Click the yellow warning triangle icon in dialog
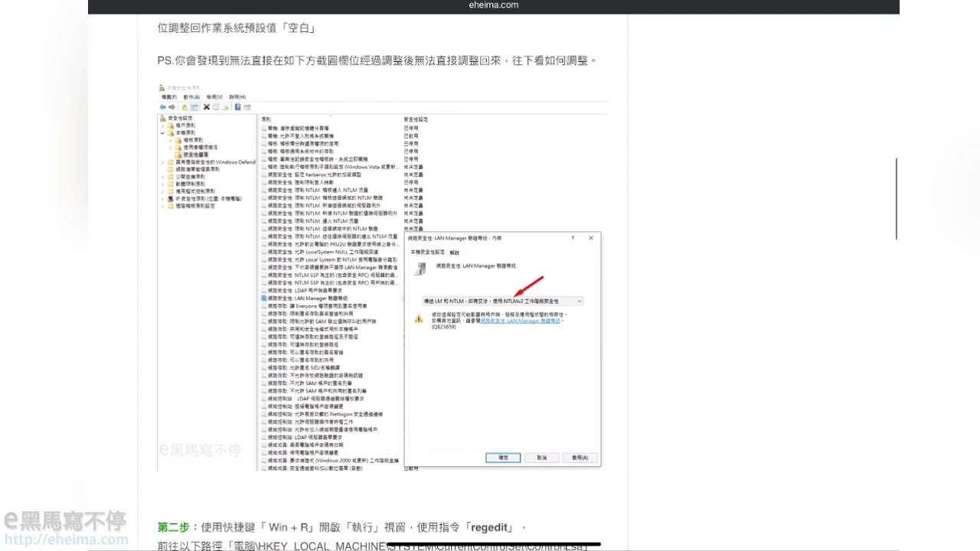The image size is (980, 551). (x=419, y=318)
